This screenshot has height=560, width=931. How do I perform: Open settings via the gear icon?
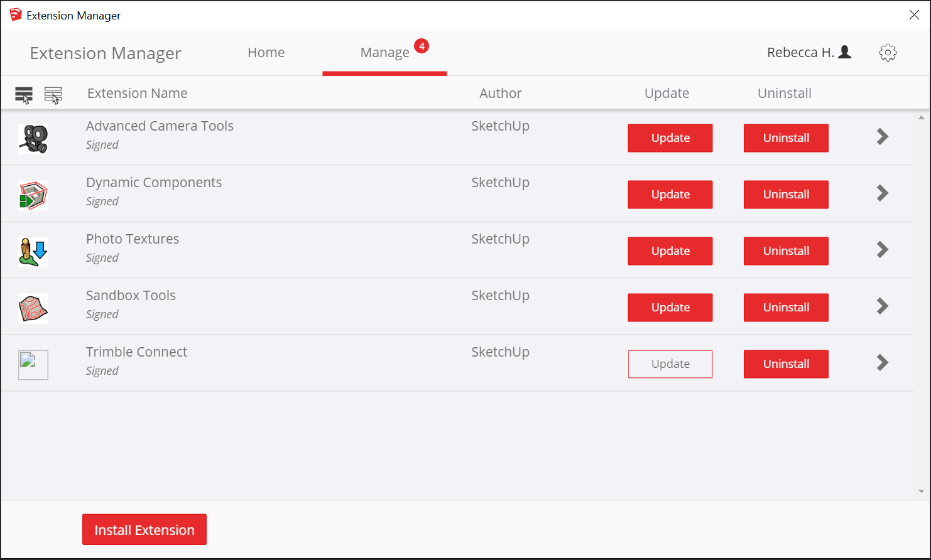pos(888,53)
